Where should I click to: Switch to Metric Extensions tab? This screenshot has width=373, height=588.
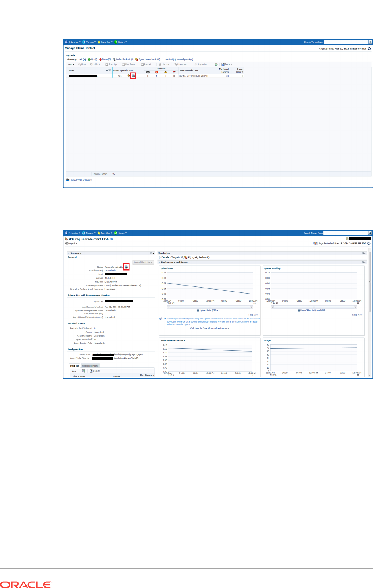pyautogui.click(x=90, y=366)
